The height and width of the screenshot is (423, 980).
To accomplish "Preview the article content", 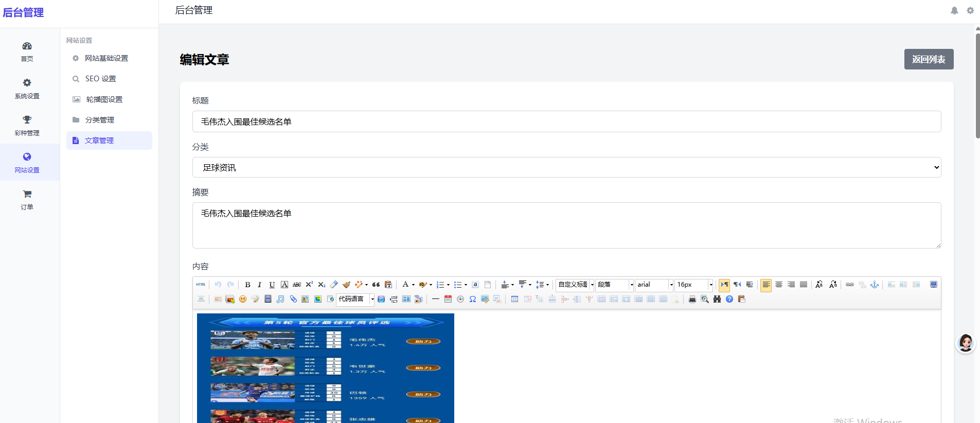I will click(x=705, y=299).
